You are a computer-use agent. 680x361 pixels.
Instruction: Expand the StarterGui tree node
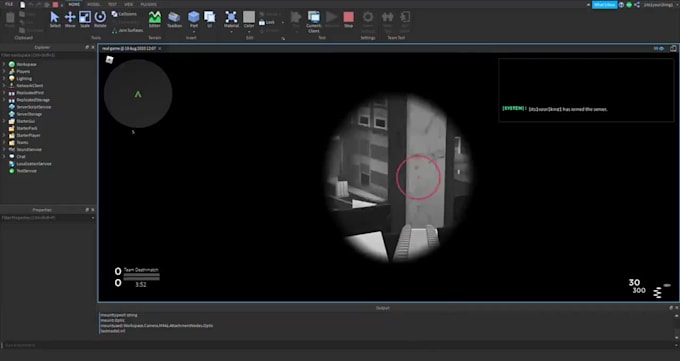(4, 121)
